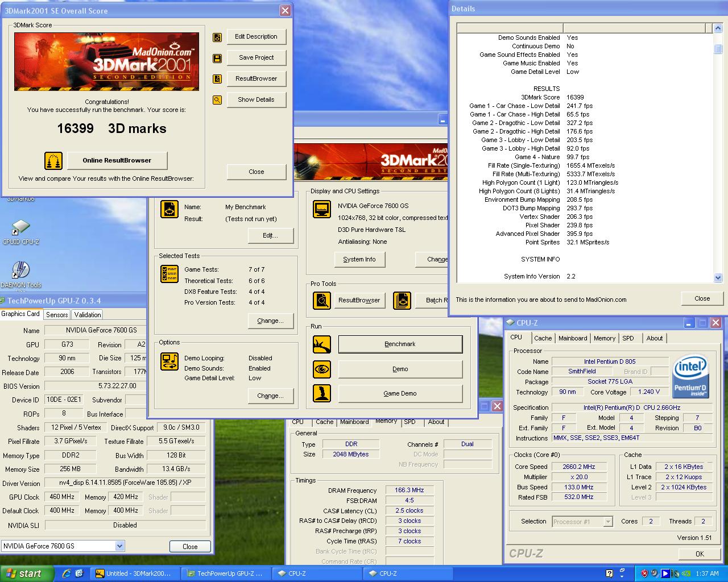Click Close button in the Details window
The width and height of the screenshot is (728, 582).
(702, 298)
